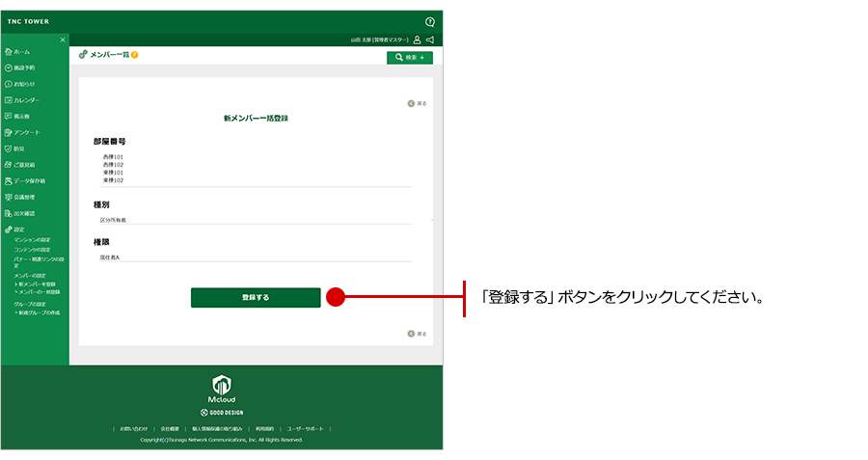Viewport: 868px width, 460px height.
Task: Click the help question mark icon in header
Action: pos(429,21)
